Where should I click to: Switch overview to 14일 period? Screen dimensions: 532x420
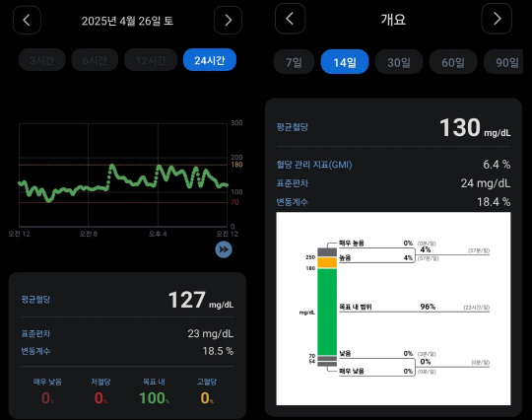pos(345,62)
